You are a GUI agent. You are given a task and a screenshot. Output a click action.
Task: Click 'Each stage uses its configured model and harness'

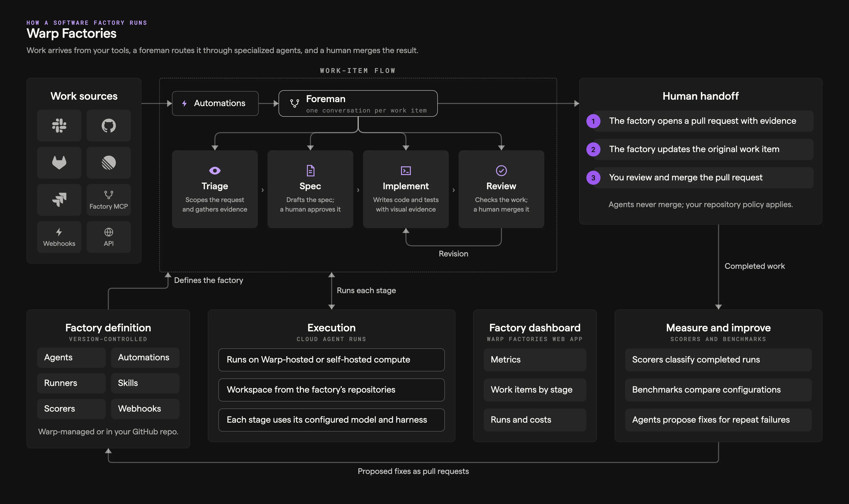pos(331,420)
